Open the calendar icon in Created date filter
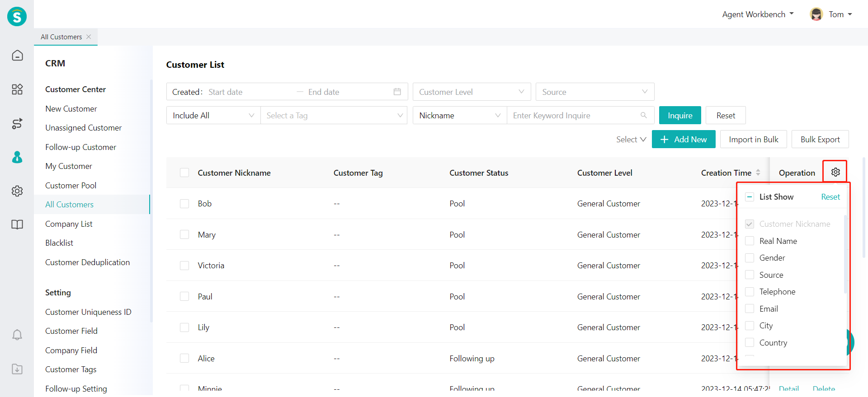This screenshot has width=868, height=397. pos(397,92)
